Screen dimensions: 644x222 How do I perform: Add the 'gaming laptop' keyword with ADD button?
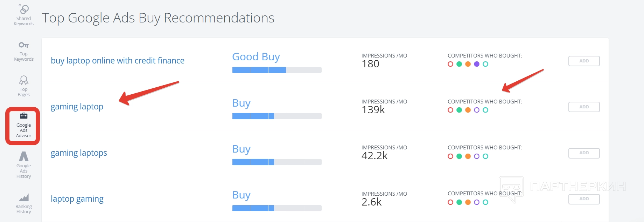coord(584,107)
